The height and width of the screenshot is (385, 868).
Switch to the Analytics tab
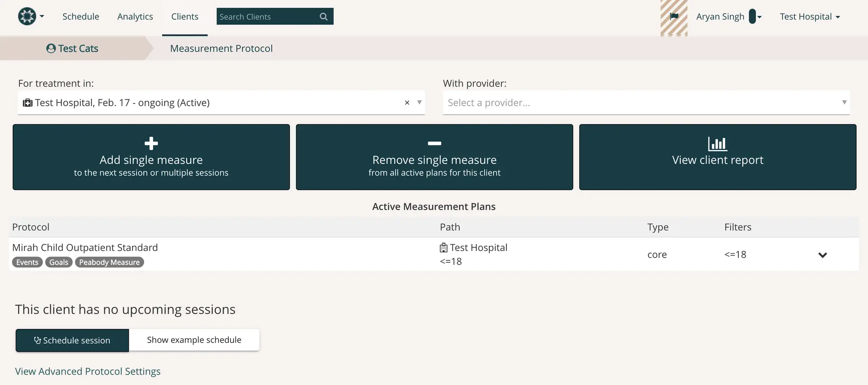[x=135, y=16]
